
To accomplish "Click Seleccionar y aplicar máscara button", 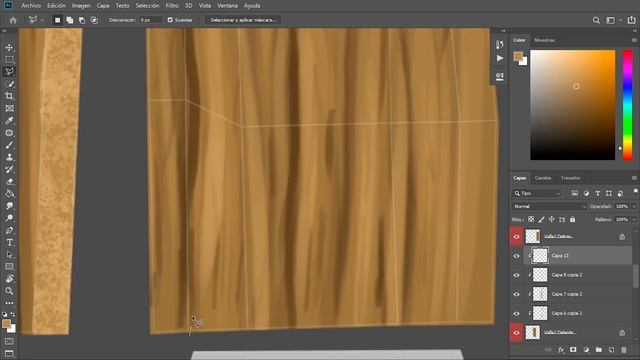I will pos(243,20).
